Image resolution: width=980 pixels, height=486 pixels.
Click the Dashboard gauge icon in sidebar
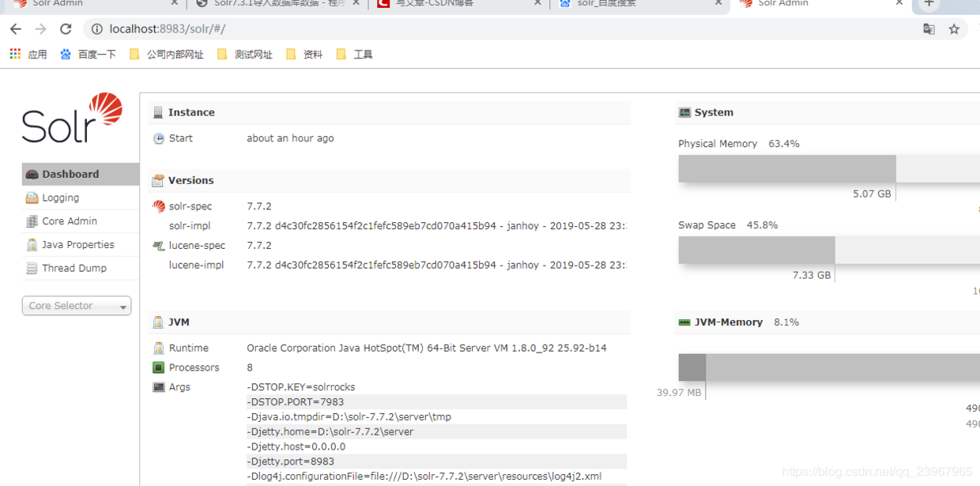(32, 174)
